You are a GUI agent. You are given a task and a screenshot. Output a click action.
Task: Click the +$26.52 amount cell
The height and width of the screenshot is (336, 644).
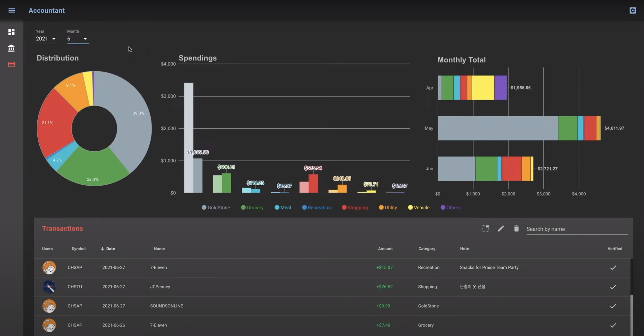(385, 287)
